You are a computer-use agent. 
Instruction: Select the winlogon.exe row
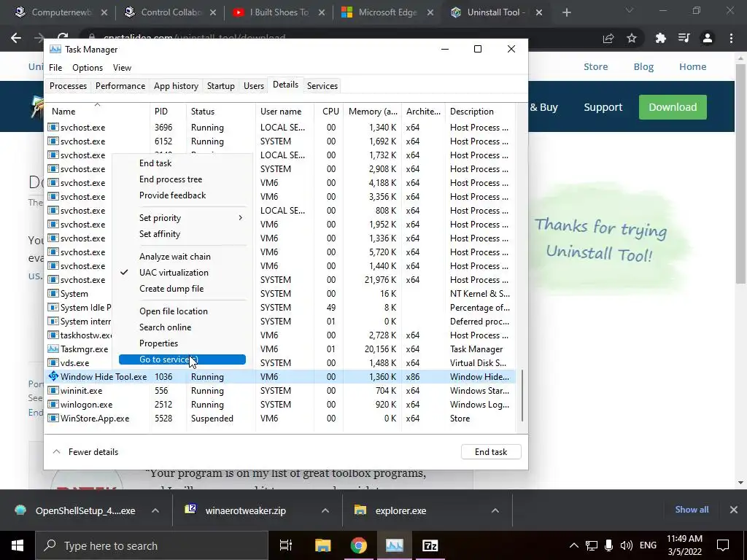point(279,404)
